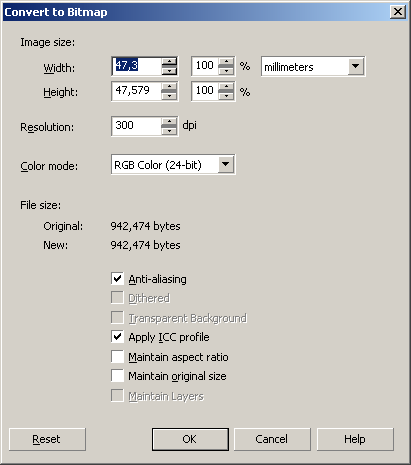The width and height of the screenshot is (411, 465).
Task: Decrease Width percent with down spinner arrow
Action: point(226,71)
